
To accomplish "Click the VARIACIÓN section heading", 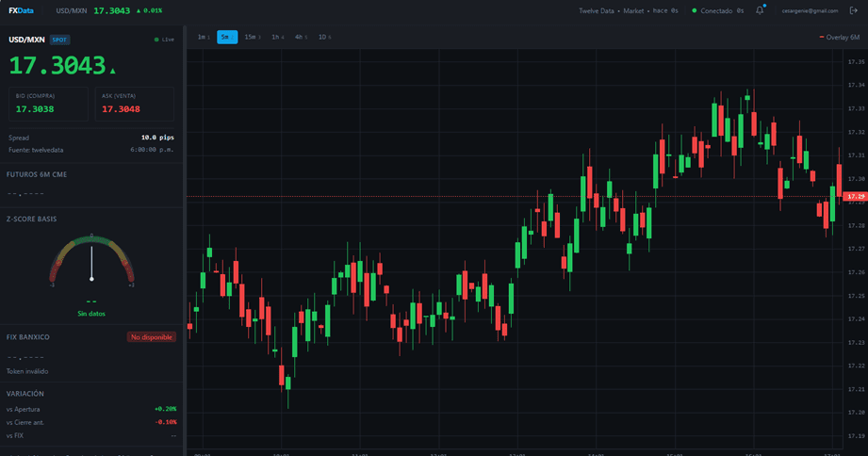I will click(25, 394).
